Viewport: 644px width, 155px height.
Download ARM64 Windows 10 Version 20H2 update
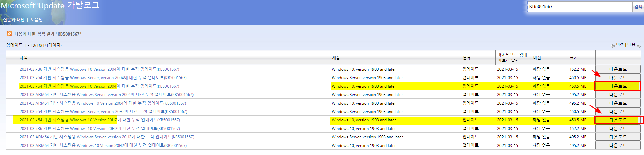pos(618,145)
